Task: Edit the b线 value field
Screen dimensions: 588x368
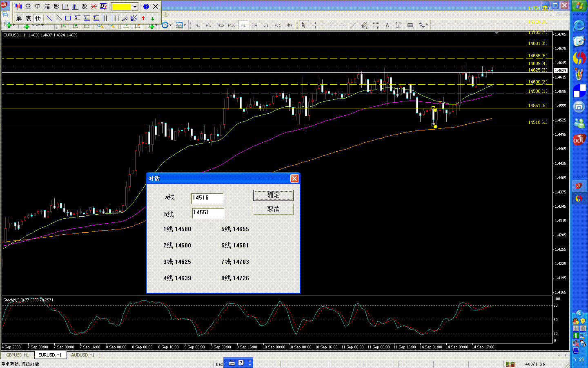Action: (x=208, y=213)
